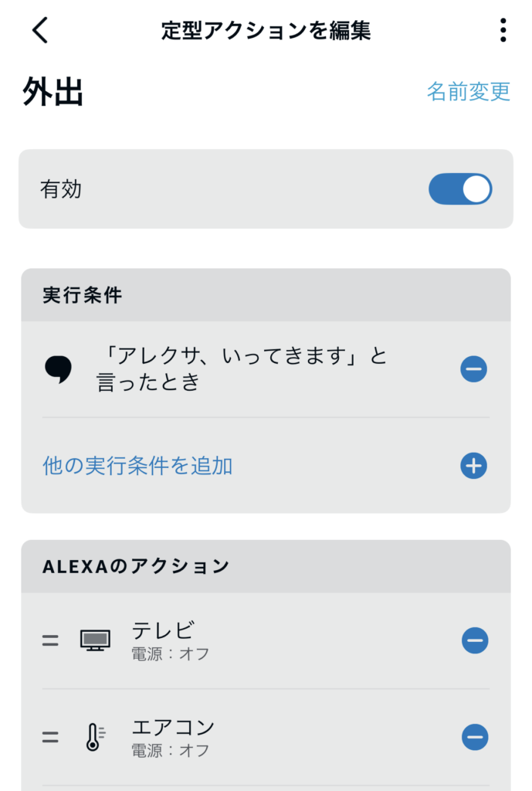
Task: Open the three-dot more options menu
Action: click(x=503, y=30)
